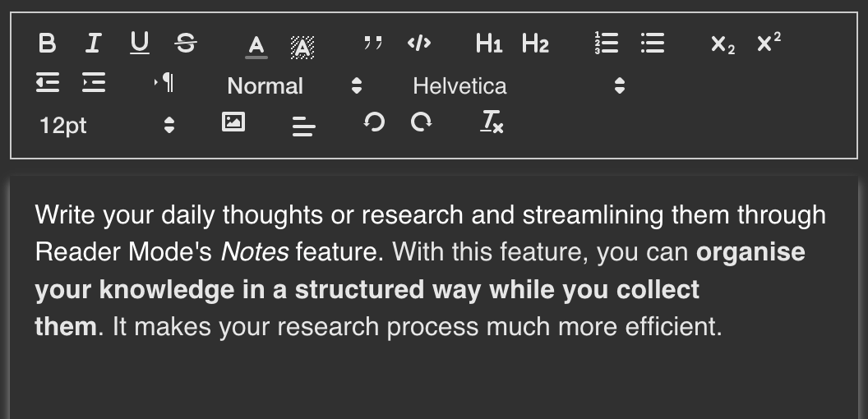
Task: Click the empty editor area below the paragraph
Action: click(x=434, y=382)
